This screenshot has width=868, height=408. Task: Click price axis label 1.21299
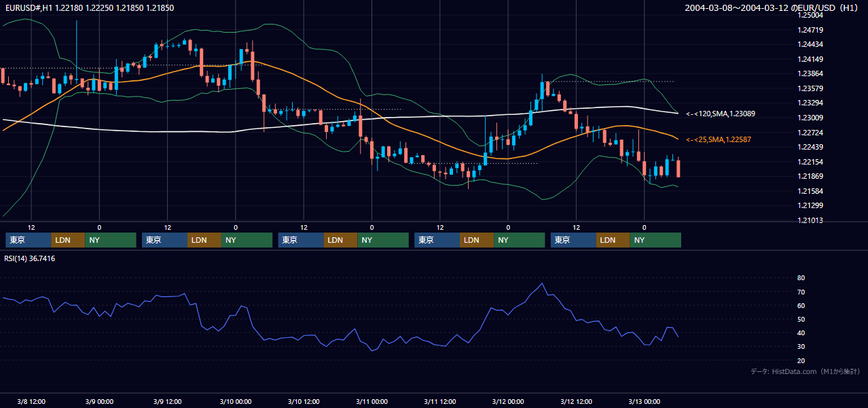[811, 205]
